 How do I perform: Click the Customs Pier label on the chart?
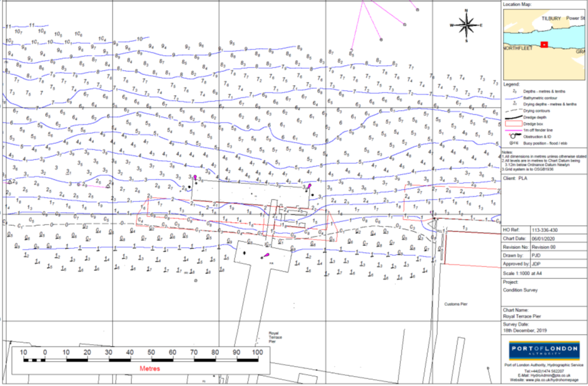(455, 303)
